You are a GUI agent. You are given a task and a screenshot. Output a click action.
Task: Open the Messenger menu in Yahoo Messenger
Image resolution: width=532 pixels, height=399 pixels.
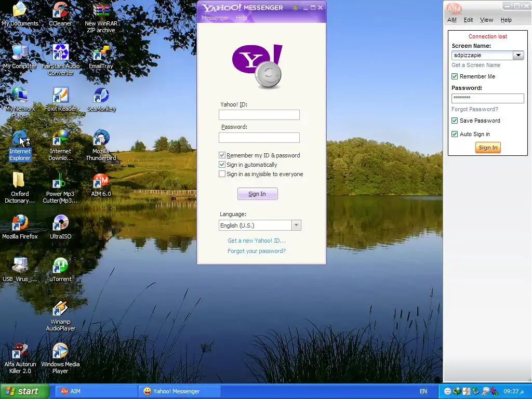(215, 18)
